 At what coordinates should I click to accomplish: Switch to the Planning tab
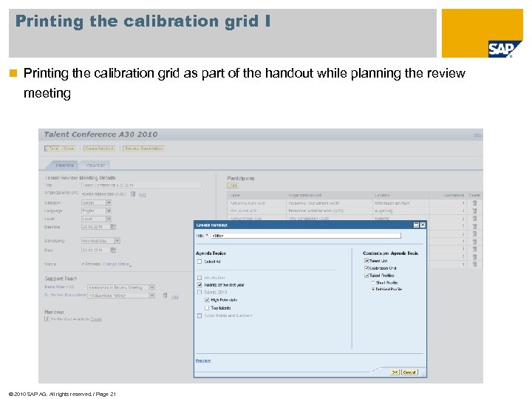(x=64, y=166)
